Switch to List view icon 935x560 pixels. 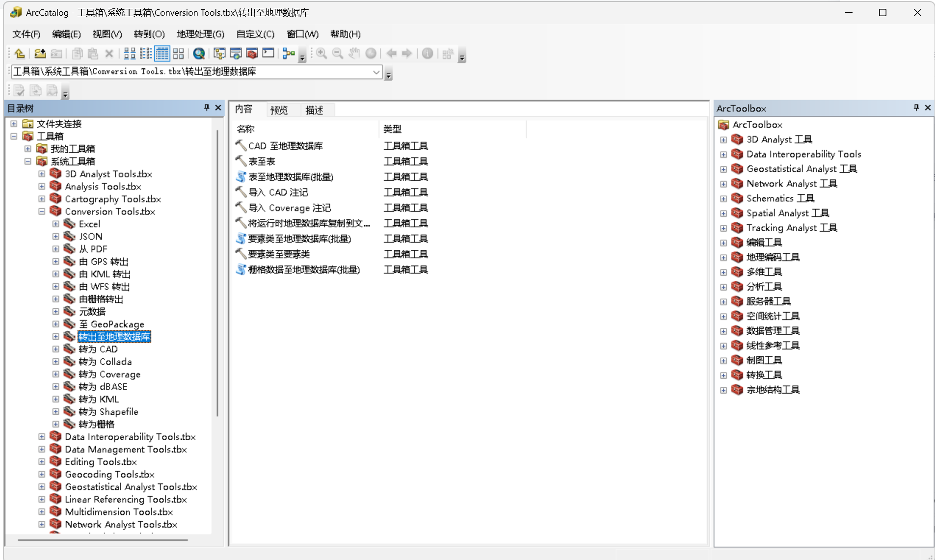click(x=146, y=53)
